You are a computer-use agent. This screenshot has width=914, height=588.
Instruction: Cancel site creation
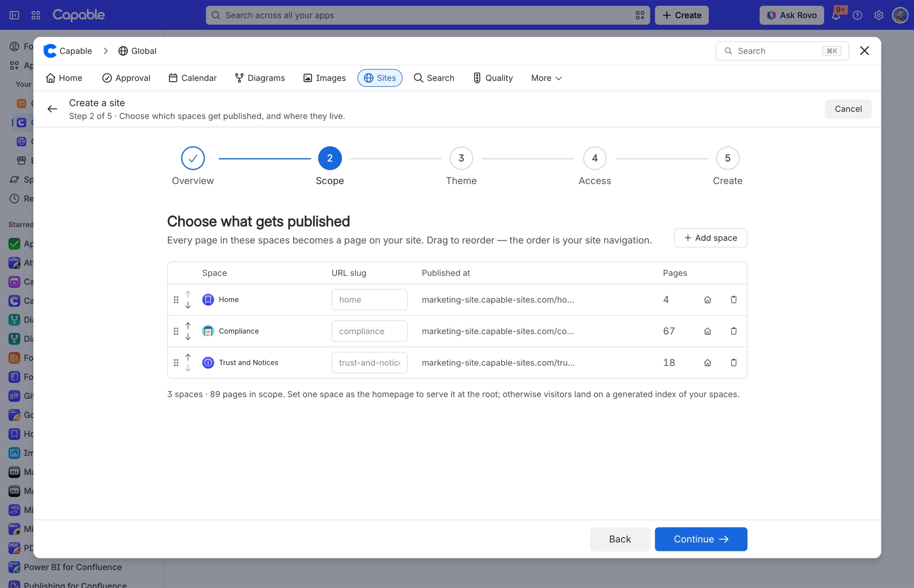pos(848,109)
